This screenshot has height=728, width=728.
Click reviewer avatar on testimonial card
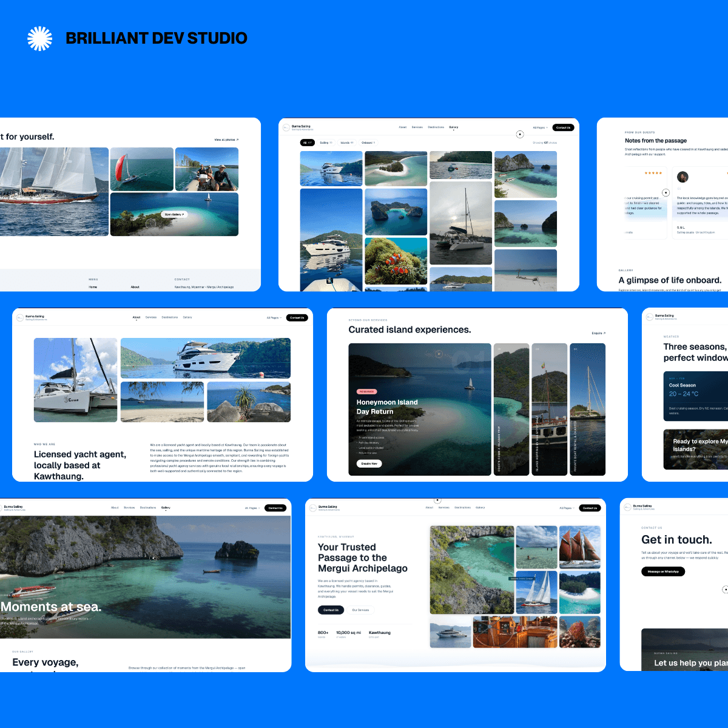pyautogui.click(x=682, y=177)
